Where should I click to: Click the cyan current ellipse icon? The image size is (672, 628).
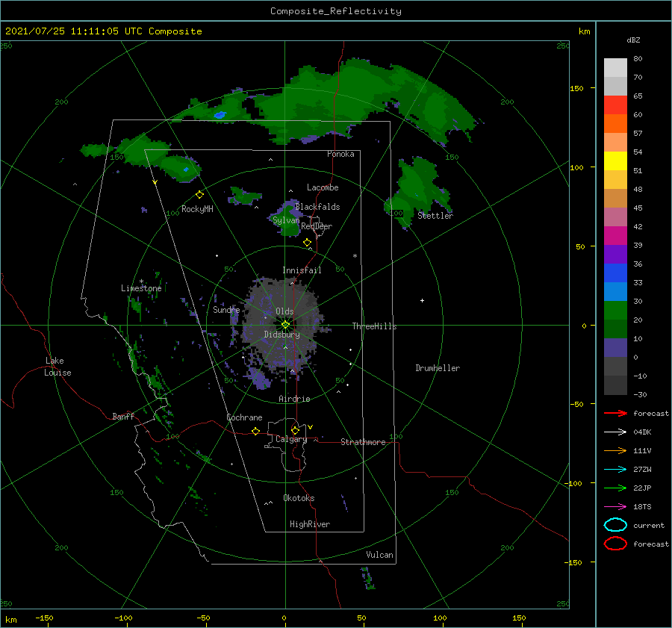[615, 525]
